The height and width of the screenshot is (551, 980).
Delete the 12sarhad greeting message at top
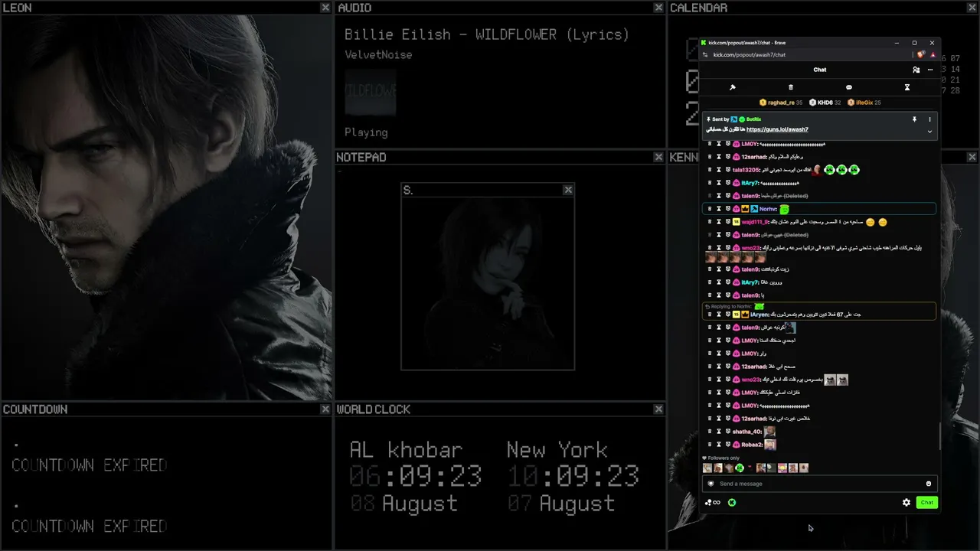coord(710,157)
